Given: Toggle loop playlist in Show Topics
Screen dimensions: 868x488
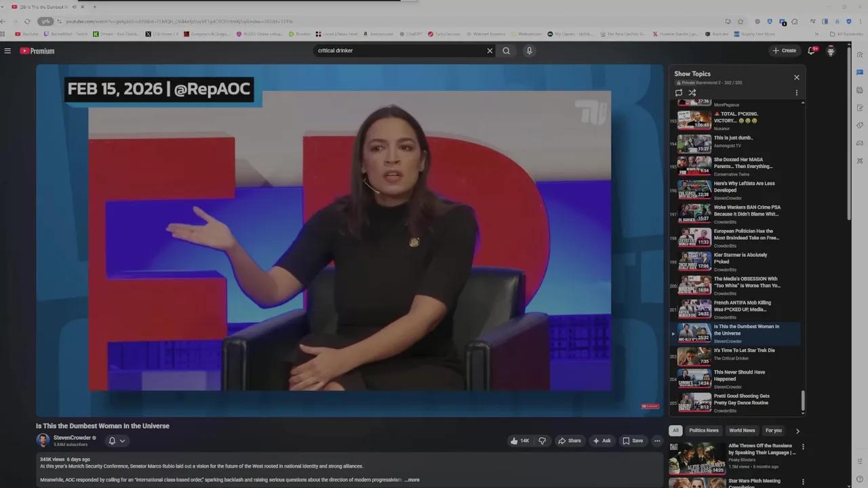Looking at the screenshot, I should [x=679, y=93].
